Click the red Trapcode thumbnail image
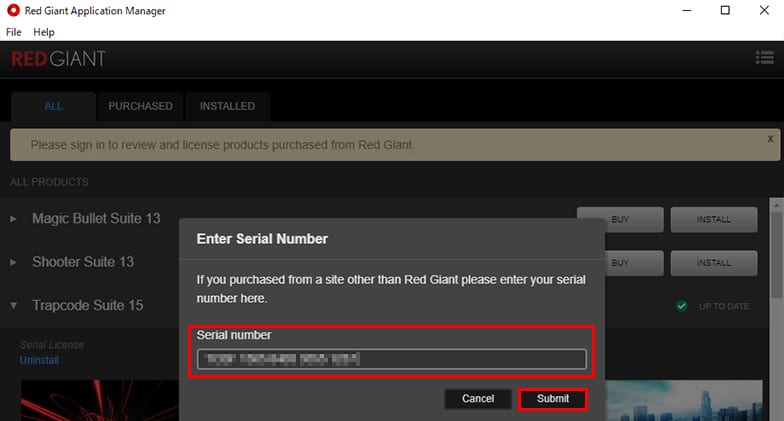 pos(100,400)
